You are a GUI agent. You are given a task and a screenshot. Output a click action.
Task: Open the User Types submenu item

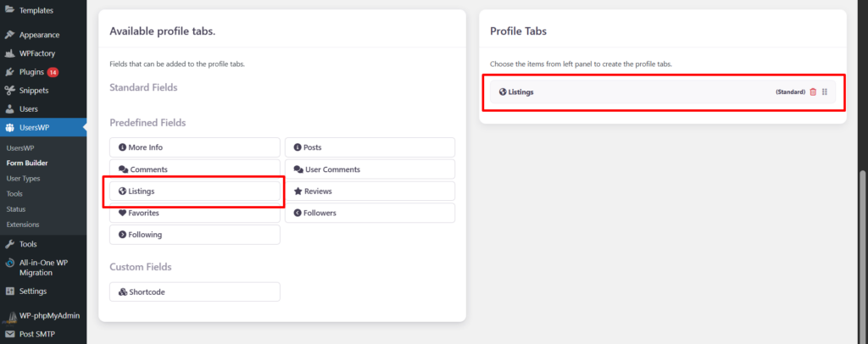[23, 179]
